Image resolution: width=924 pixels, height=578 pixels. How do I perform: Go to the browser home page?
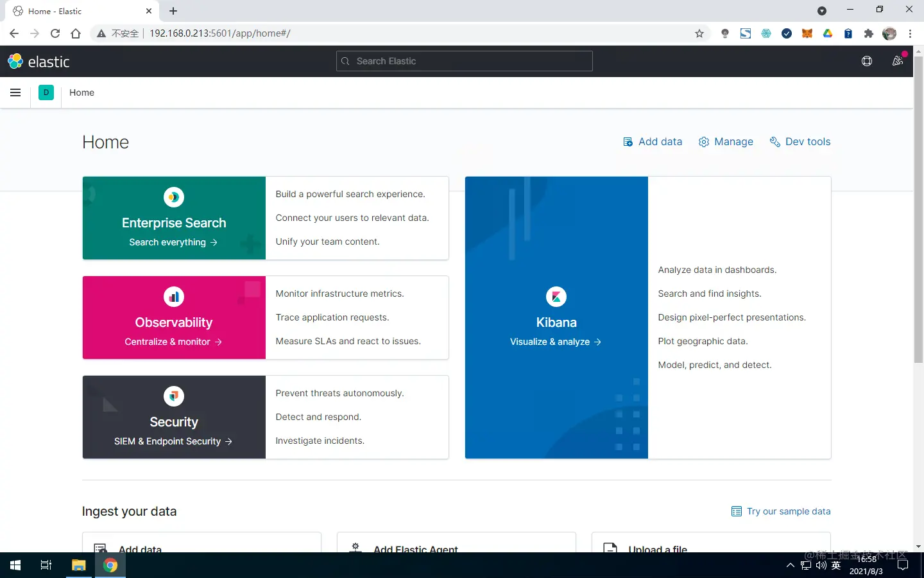76,33
